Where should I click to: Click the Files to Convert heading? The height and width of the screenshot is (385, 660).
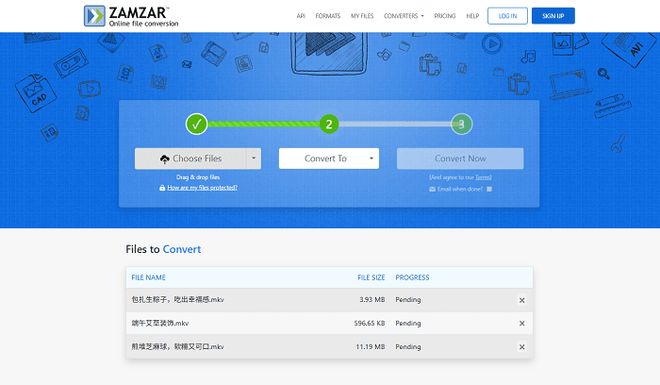pyautogui.click(x=163, y=249)
